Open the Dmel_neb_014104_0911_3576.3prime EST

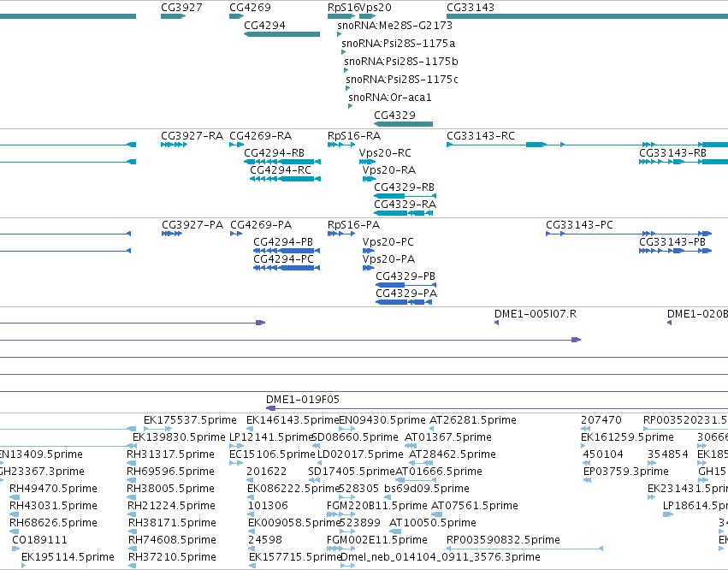click(348, 566)
